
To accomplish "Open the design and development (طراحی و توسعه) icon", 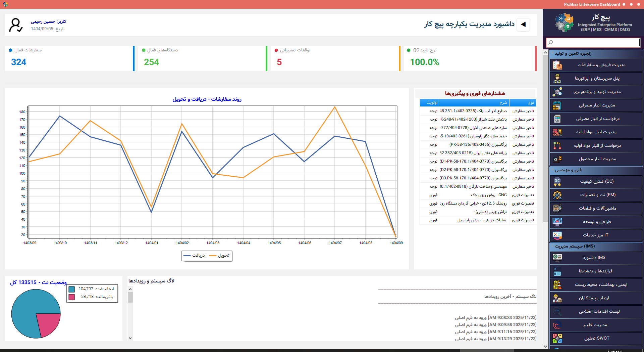I will (x=557, y=222).
